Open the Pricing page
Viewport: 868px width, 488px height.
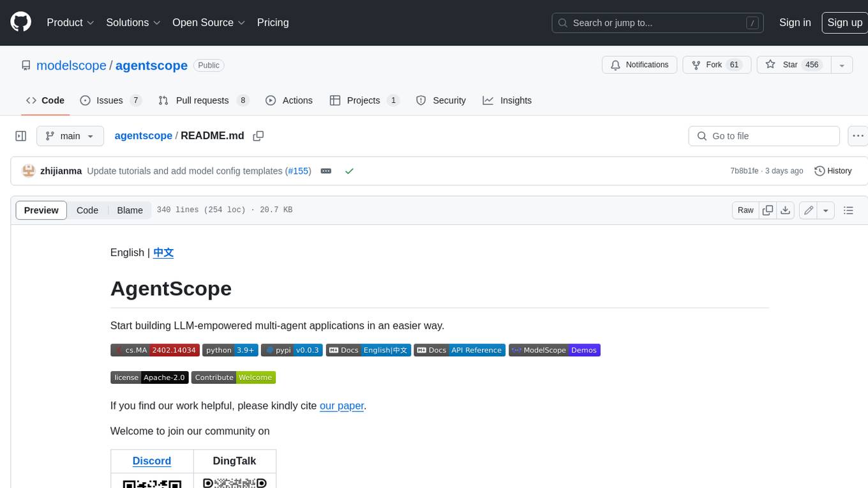pos(273,22)
